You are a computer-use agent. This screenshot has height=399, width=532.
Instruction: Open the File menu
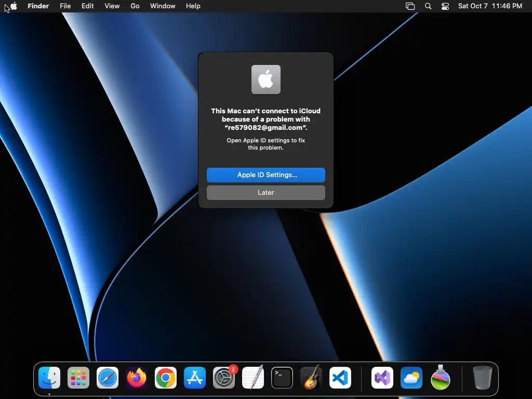65,6
